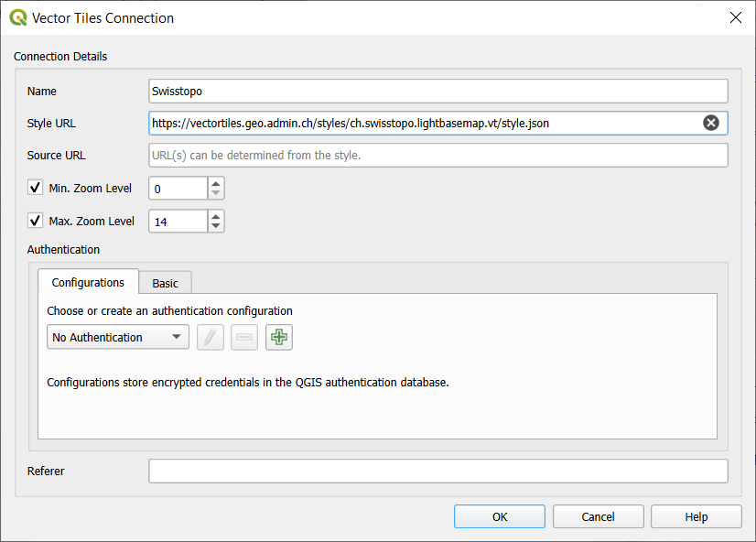Close the dialog with the X button

[736, 17]
